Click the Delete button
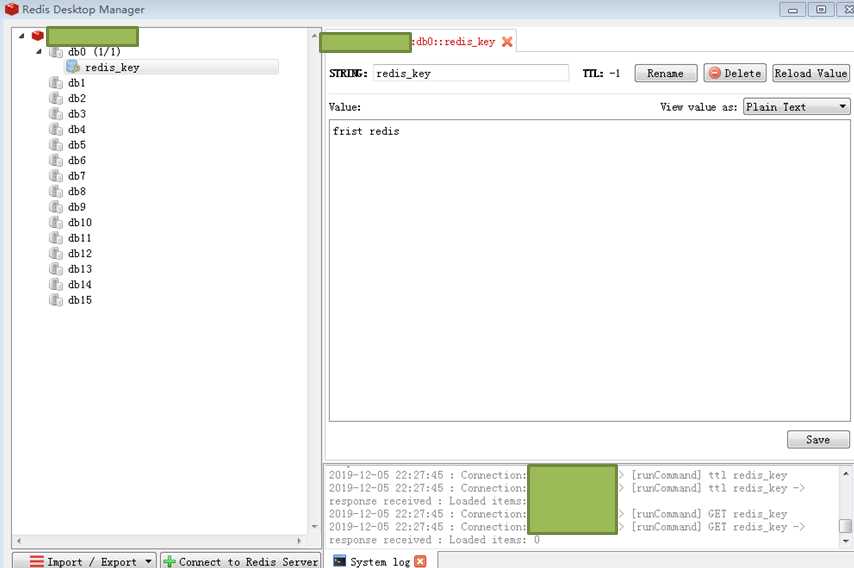The image size is (854, 568). pos(735,73)
